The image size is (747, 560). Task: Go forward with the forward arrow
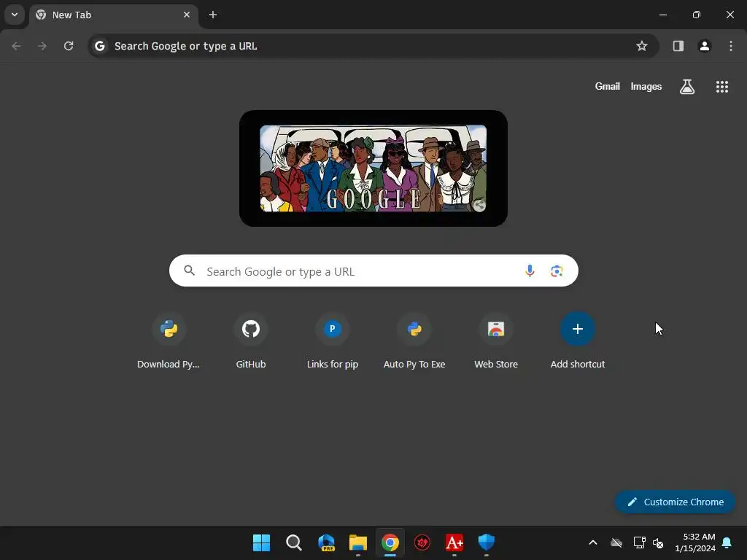[42, 46]
